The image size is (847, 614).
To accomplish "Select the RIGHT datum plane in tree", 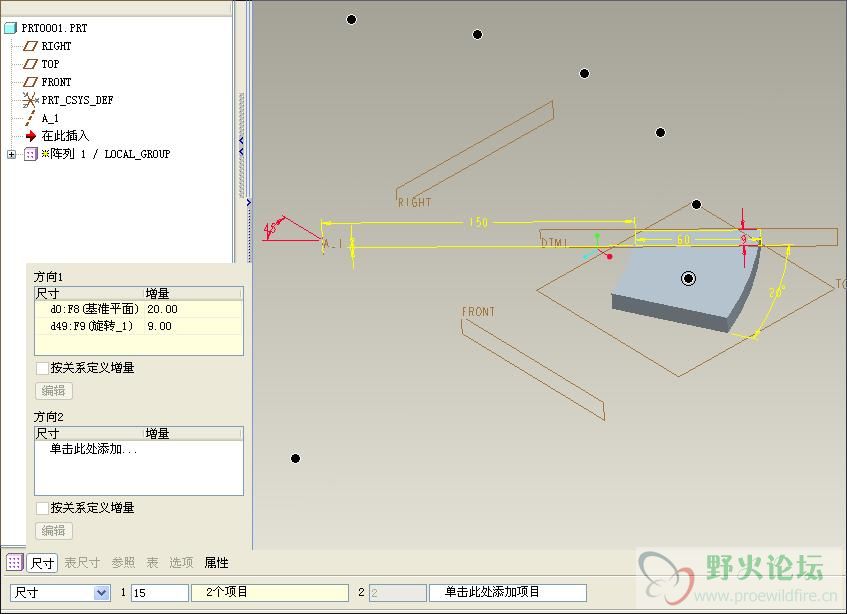I will click(56, 46).
